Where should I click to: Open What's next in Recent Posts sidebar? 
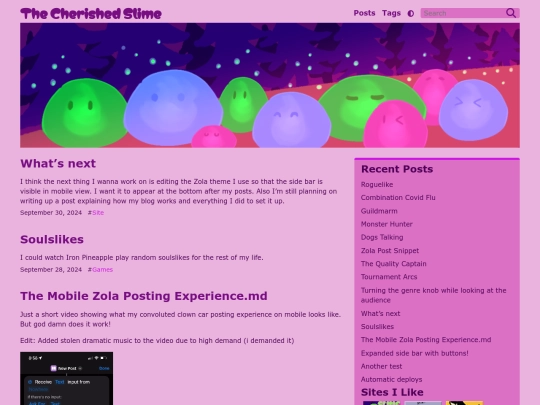point(381,314)
